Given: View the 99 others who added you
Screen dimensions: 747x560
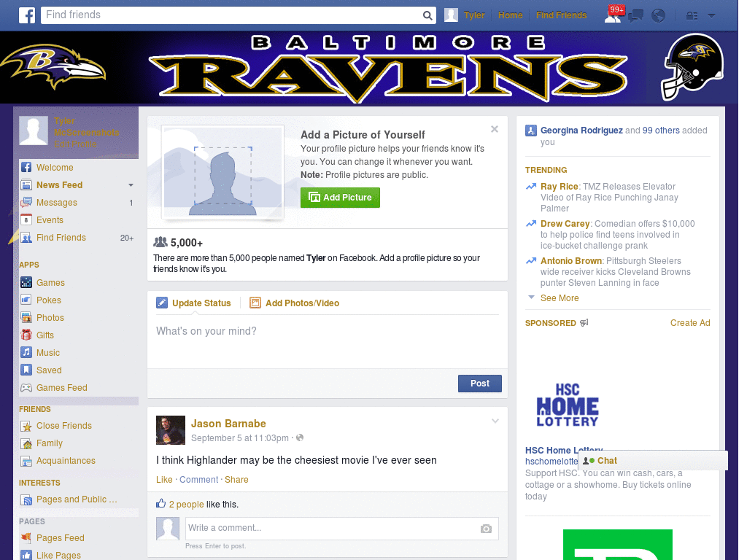Looking at the screenshot, I should pyautogui.click(x=661, y=130).
